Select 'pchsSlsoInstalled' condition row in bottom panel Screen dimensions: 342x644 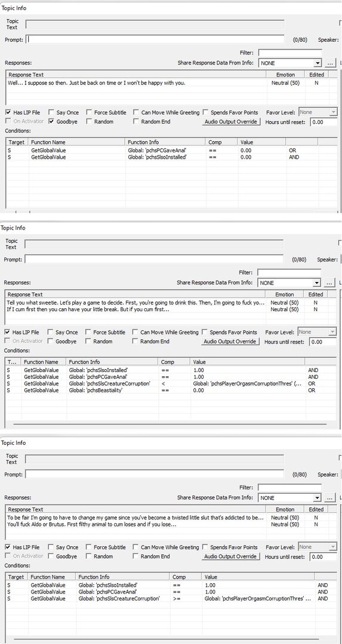[171, 585]
